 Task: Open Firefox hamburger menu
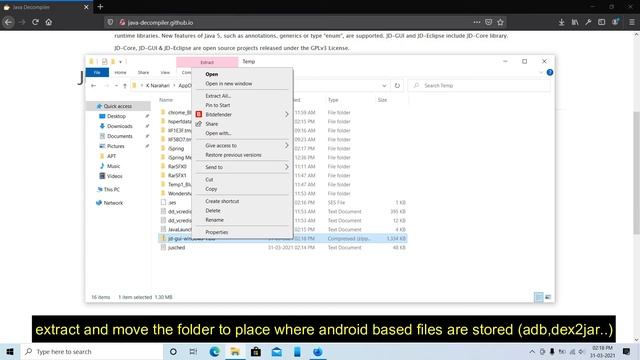632,22
